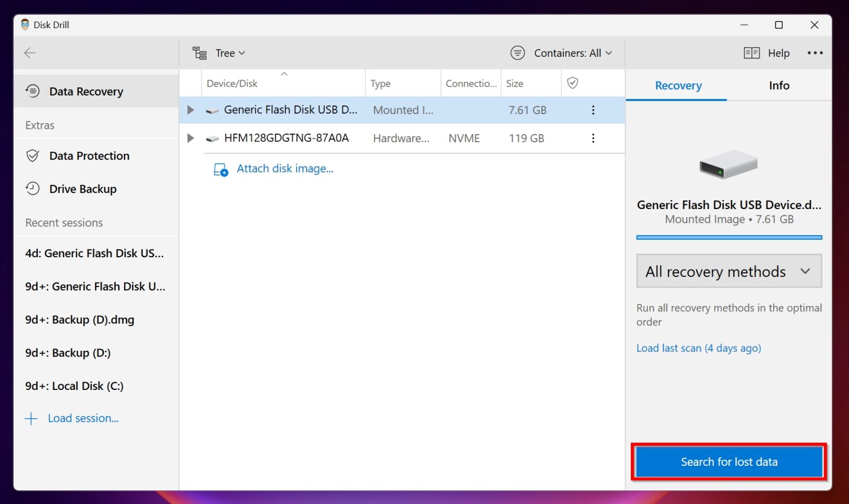Click the Containers filter funnel icon
Viewport: 849px width, 504px height.
pyautogui.click(x=517, y=53)
